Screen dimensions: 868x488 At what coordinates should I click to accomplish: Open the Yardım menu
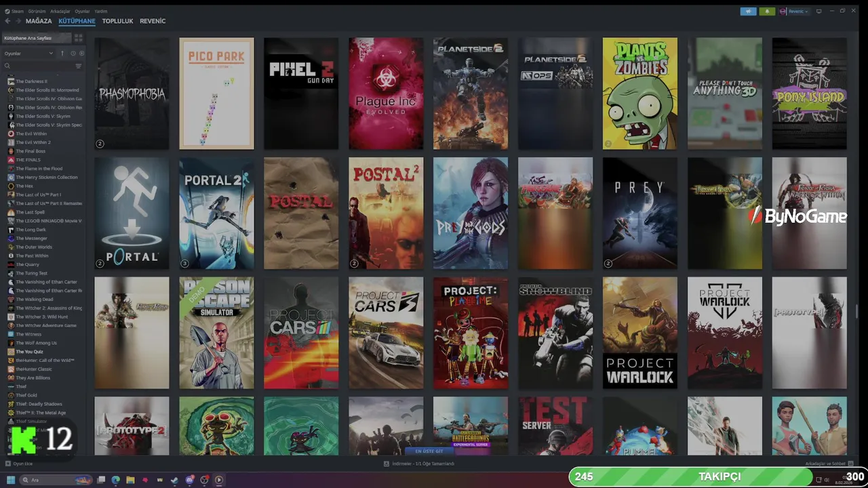coord(100,12)
